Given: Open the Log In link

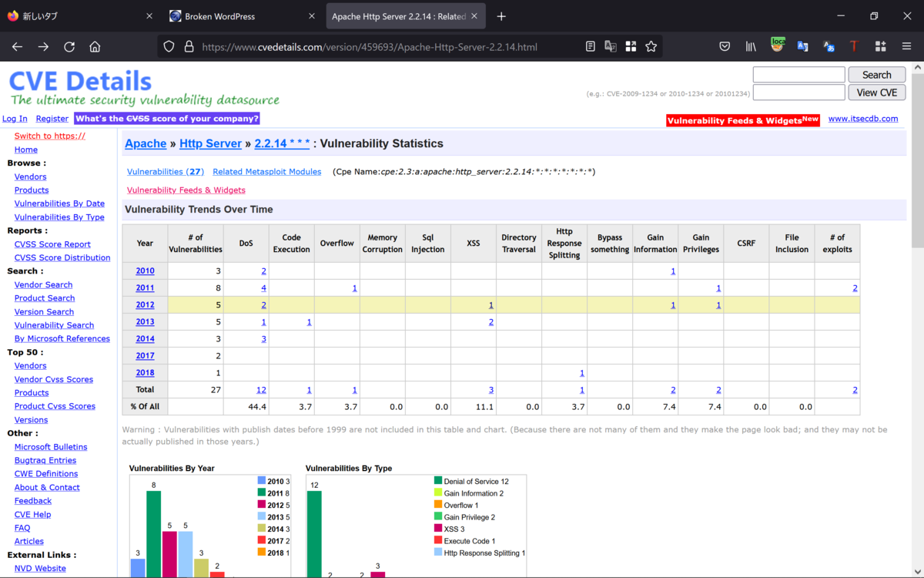Looking at the screenshot, I should pyautogui.click(x=15, y=119).
